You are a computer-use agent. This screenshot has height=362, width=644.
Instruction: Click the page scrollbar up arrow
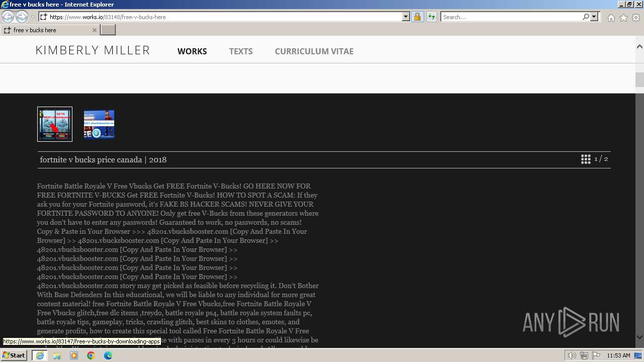click(x=639, y=47)
